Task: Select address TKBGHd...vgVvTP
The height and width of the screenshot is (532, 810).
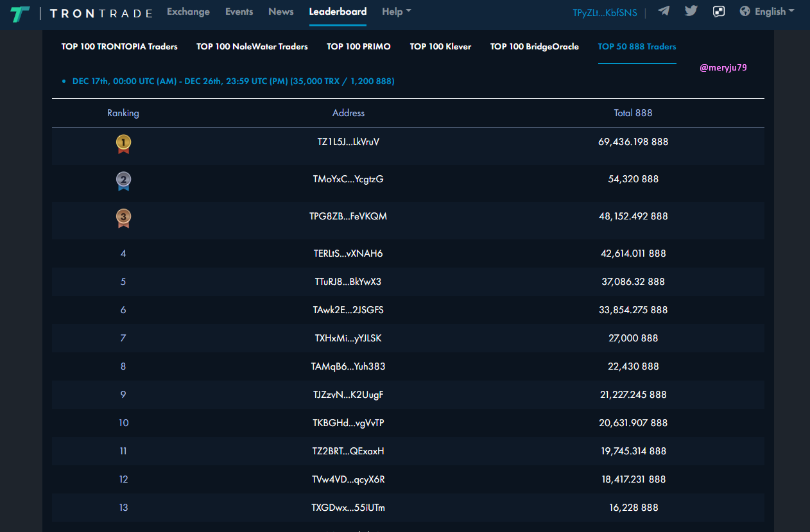Action: pos(349,423)
